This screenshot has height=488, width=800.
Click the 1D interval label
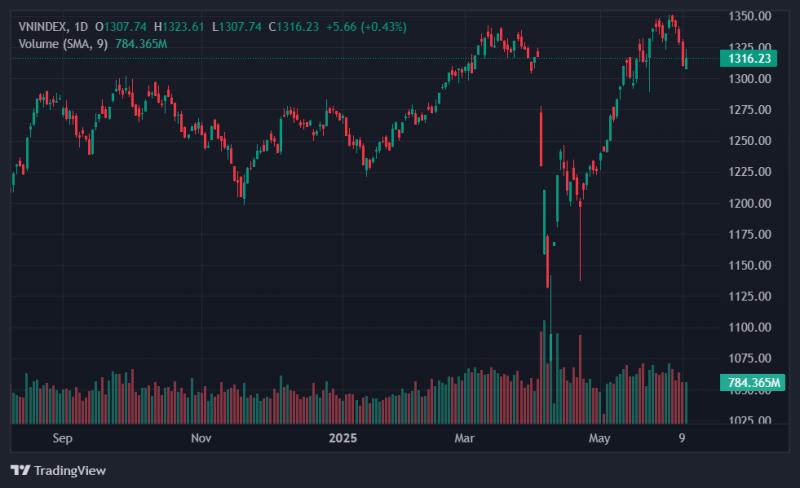pyautogui.click(x=81, y=27)
